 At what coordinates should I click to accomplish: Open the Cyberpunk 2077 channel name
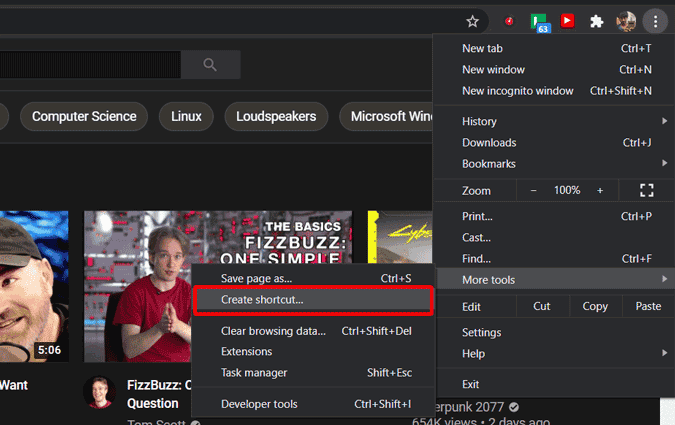click(469, 407)
